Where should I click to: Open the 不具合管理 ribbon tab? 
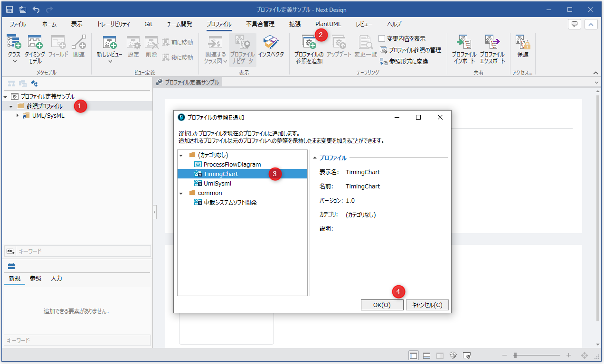pyautogui.click(x=260, y=24)
